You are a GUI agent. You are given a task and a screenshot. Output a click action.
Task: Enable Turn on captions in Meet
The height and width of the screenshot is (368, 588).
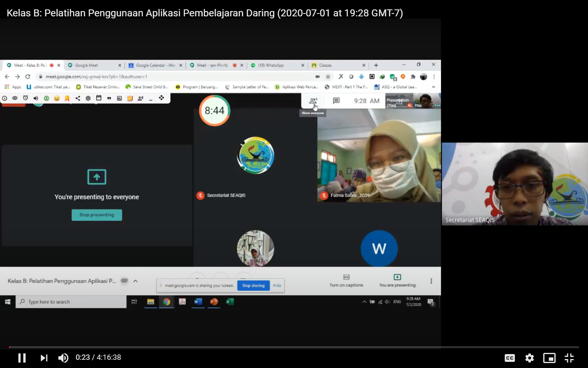[346, 281]
